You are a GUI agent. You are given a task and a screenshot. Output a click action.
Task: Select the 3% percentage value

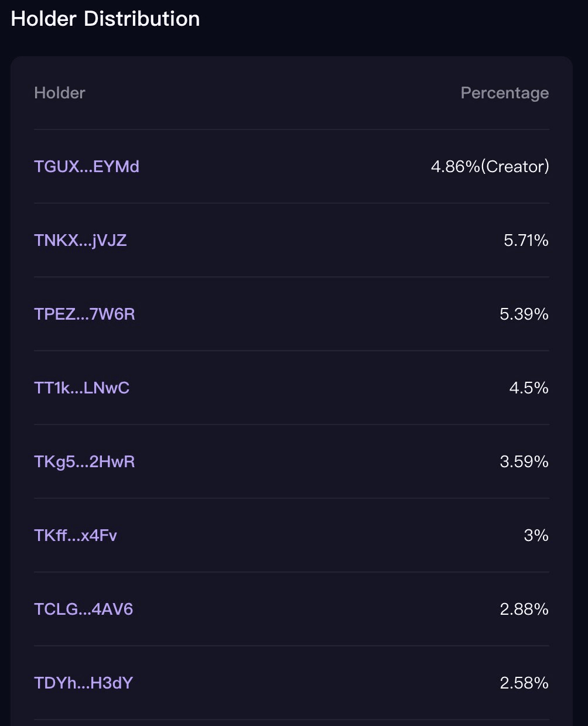pos(536,536)
